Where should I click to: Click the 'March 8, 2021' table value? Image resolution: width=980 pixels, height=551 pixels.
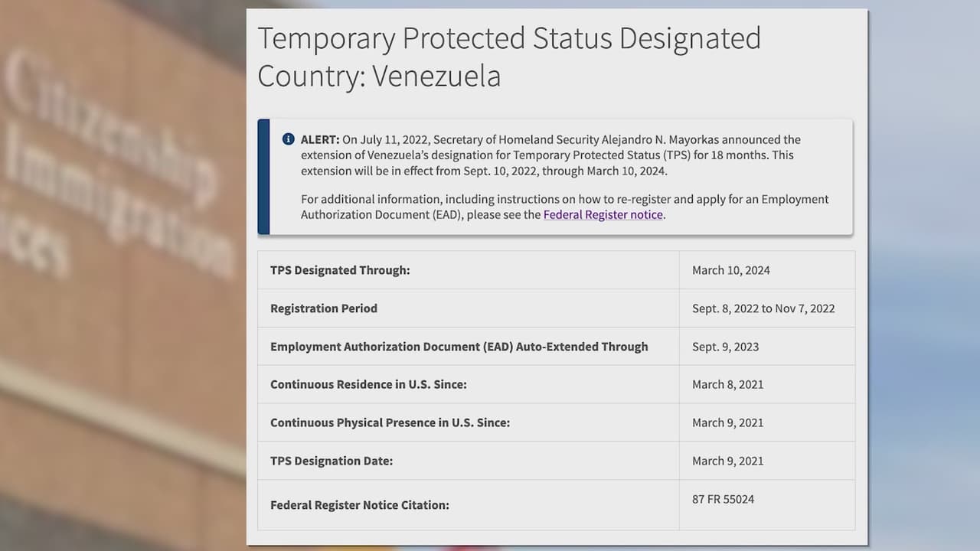pos(727,384)
